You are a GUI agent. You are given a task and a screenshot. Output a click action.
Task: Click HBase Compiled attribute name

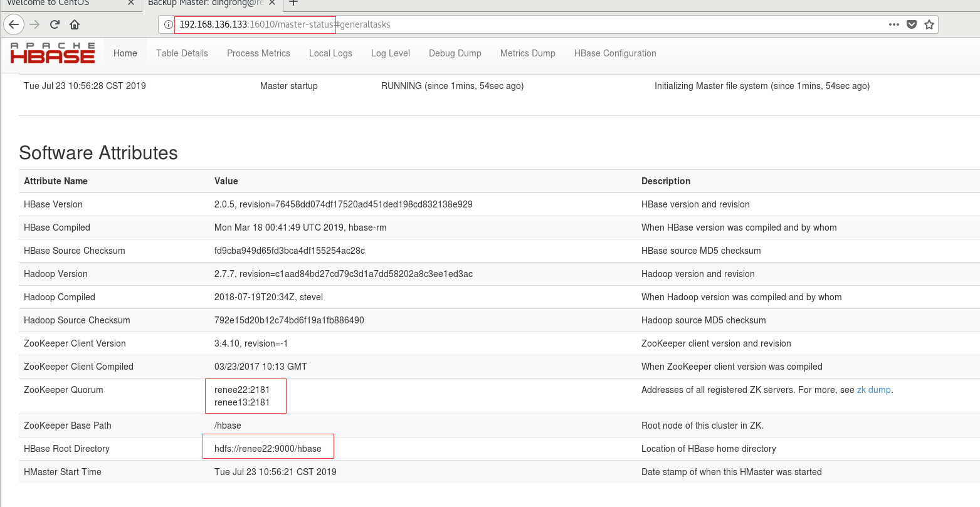57,227
